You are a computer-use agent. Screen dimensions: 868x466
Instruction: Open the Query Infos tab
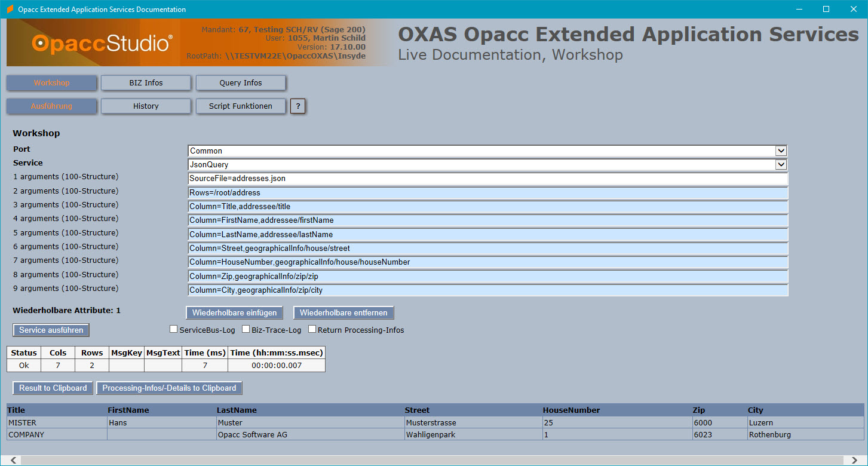click(241, 82)
